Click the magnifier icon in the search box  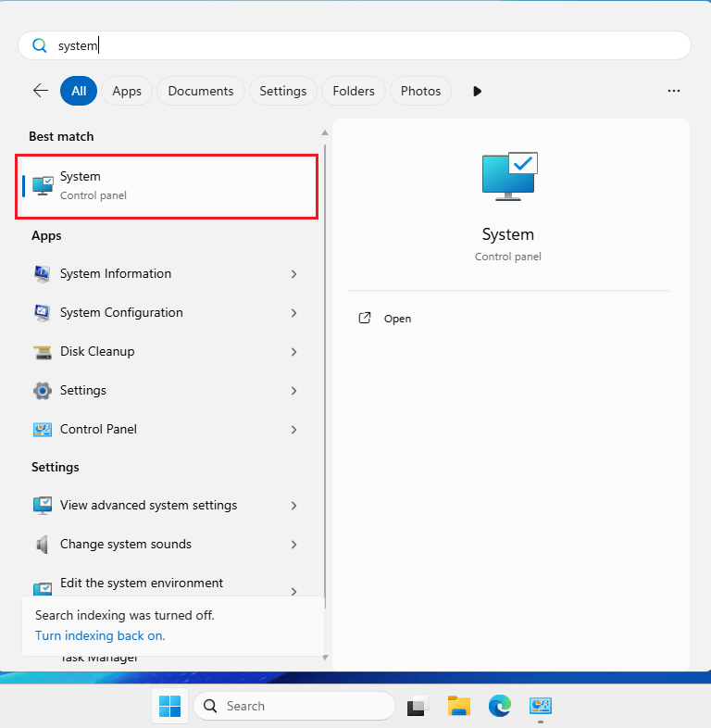click(x=40, y=45)
